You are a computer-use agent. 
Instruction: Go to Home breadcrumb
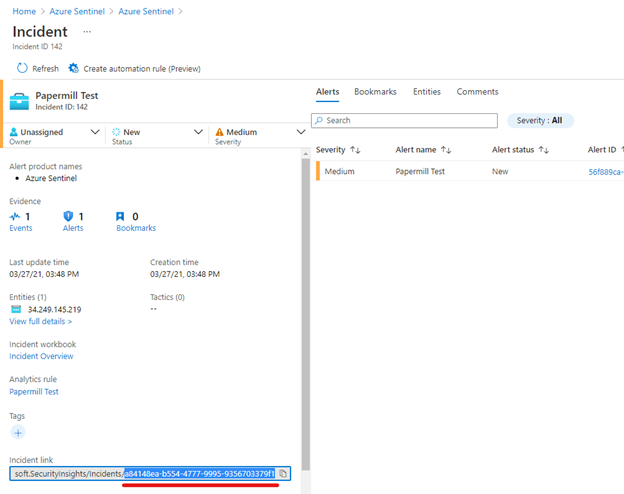(x=24, y=11)
